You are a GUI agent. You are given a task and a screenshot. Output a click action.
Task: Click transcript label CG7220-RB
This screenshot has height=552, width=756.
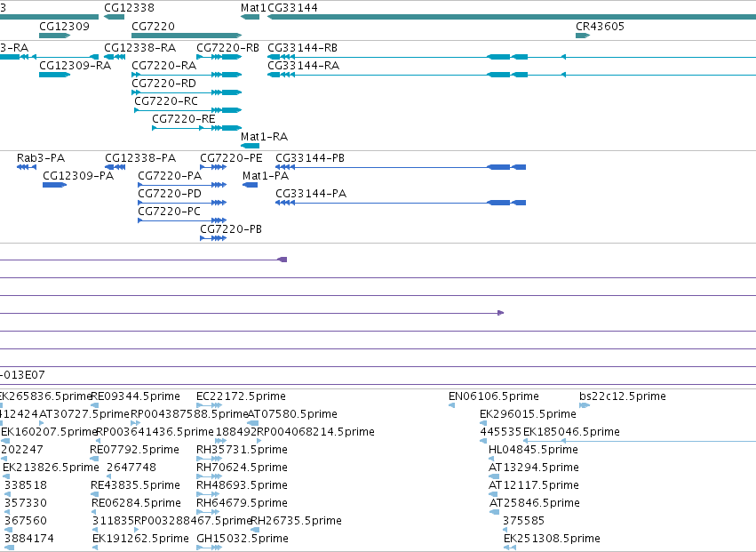click(227, 48)
